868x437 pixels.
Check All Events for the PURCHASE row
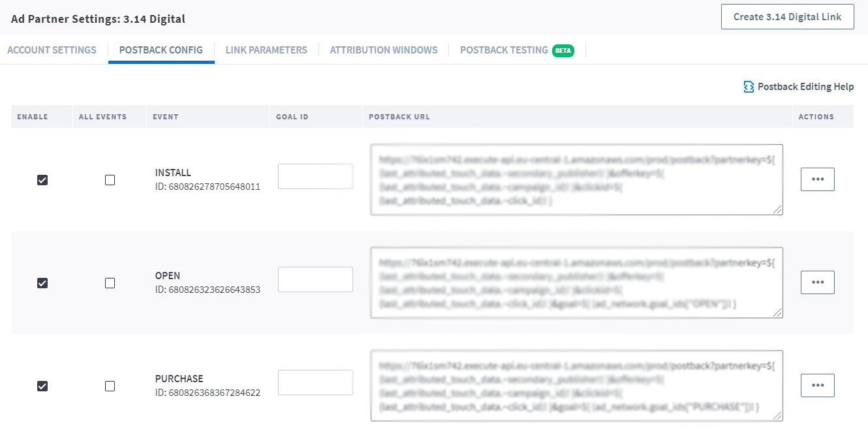coord(110,385)
